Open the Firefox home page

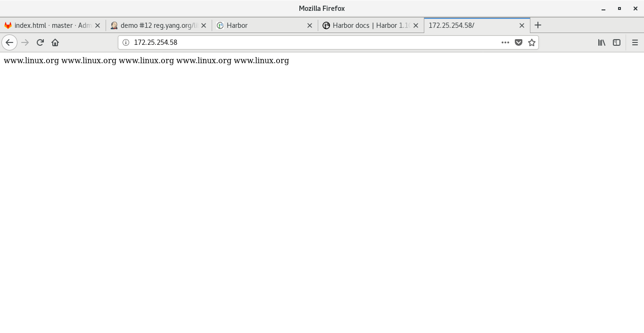(x=55, y=42)
